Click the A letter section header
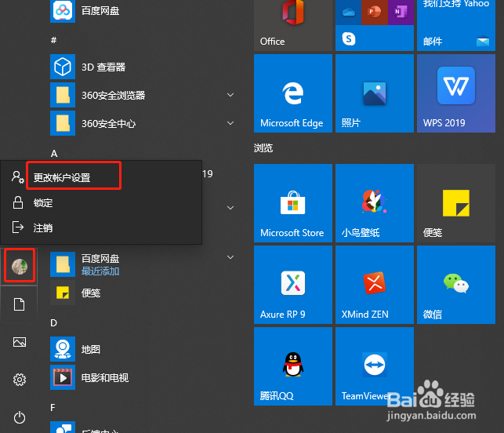 click(54, 154)
